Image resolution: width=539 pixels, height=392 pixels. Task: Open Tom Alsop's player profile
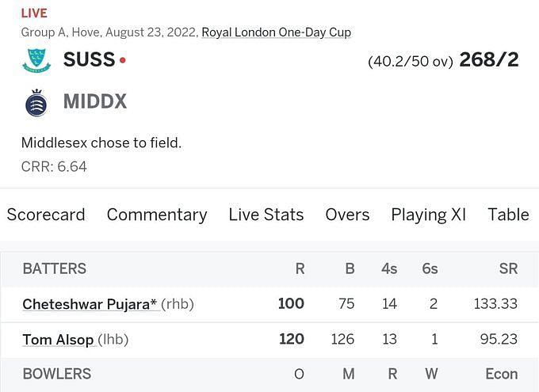click(x=58, y=340)
